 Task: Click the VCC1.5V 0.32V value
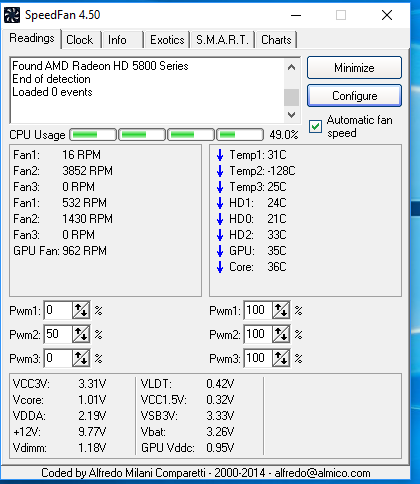pyautogui.click(x=220, y=400)
